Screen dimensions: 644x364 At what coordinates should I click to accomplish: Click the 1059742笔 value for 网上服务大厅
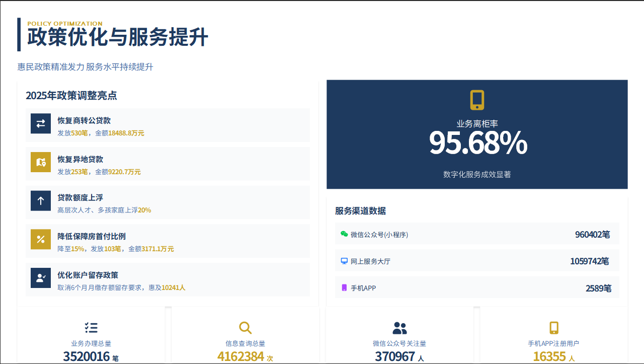coord(589,261)
